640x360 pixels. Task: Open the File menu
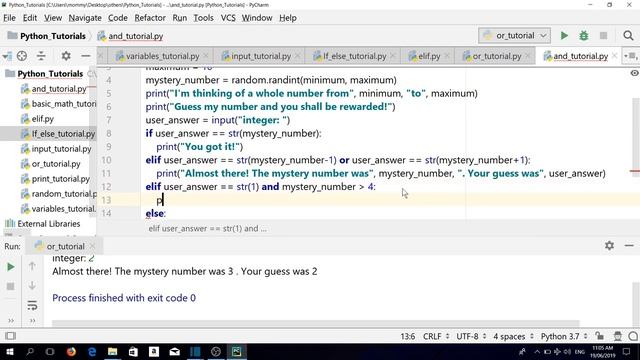9,18
